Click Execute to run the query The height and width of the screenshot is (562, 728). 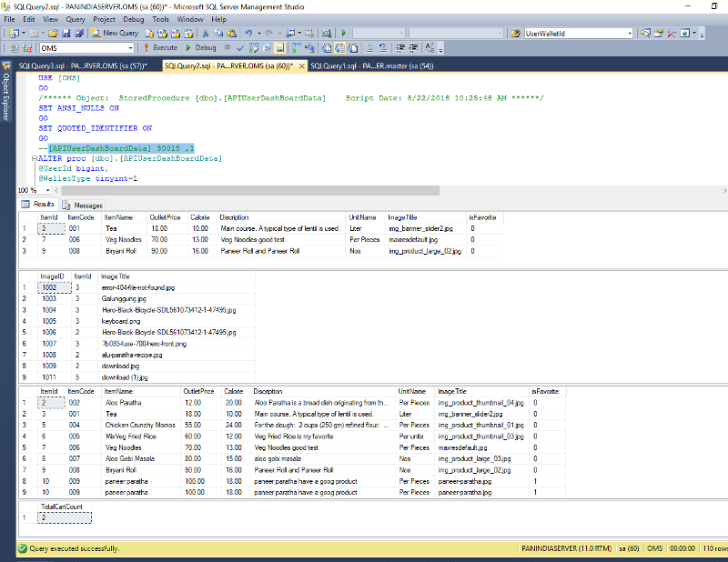(x=160, y=47)
